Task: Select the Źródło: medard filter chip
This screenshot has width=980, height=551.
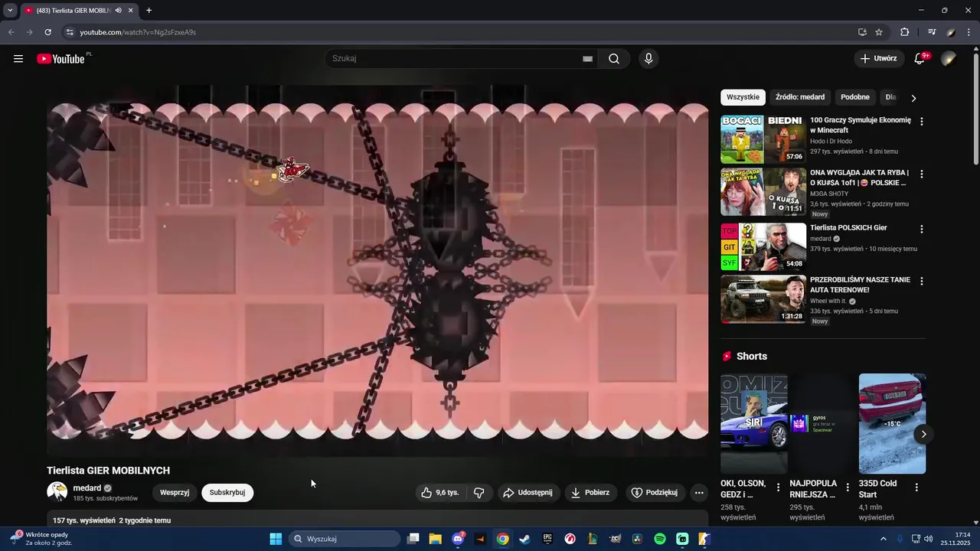Action: click(800, 97)
